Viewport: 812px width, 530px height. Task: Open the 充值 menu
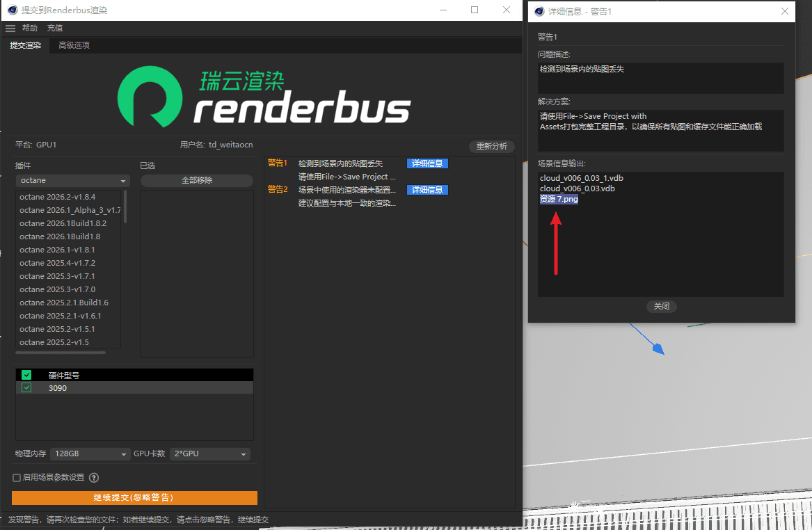pos(55,28)
